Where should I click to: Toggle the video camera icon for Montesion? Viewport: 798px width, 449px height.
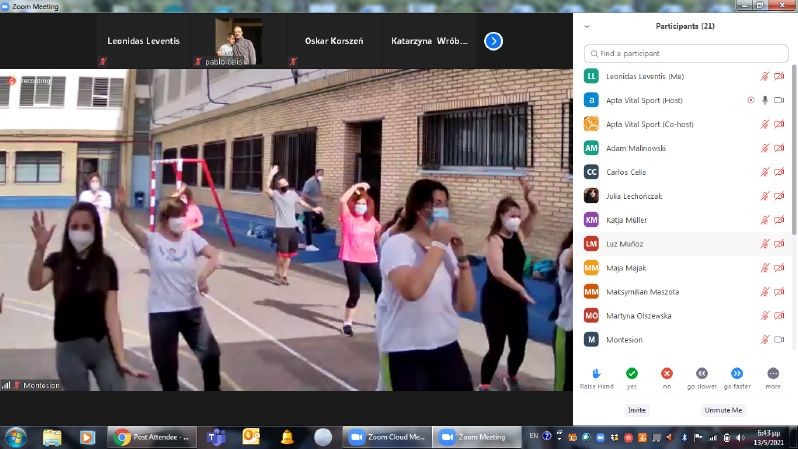779,339
